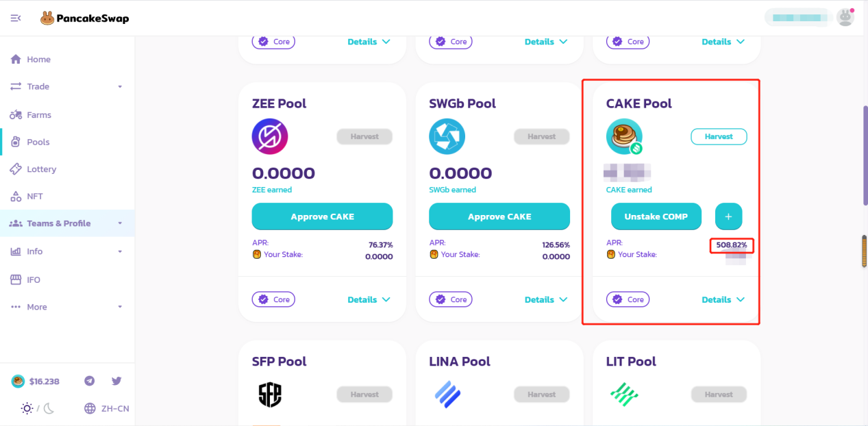The width and height of the screenshot is (868, 426).
Task: Click the globe language icon
Action: click(90, 408)
